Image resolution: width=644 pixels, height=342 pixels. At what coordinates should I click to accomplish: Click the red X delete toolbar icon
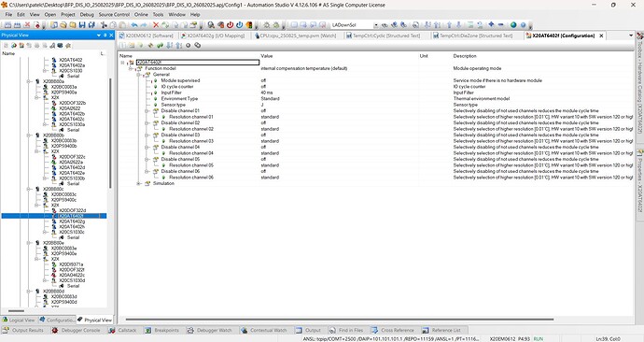tap(156, 25)
